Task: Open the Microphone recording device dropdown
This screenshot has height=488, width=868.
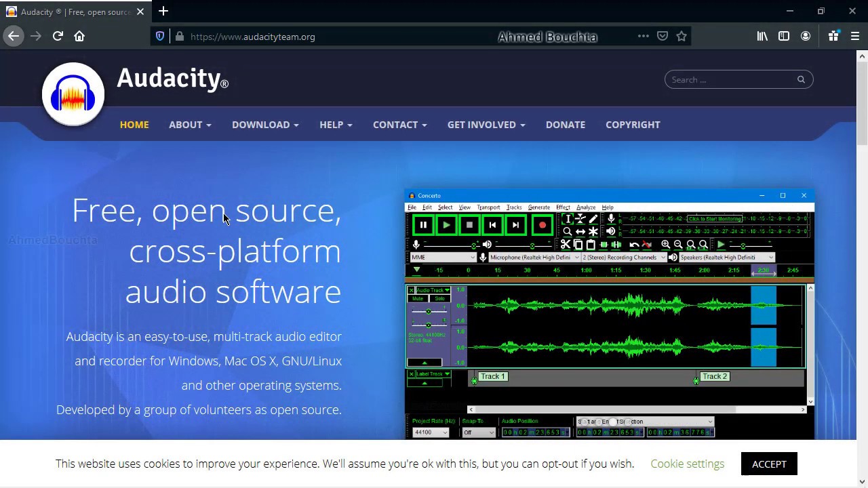Action: point(534,258)
